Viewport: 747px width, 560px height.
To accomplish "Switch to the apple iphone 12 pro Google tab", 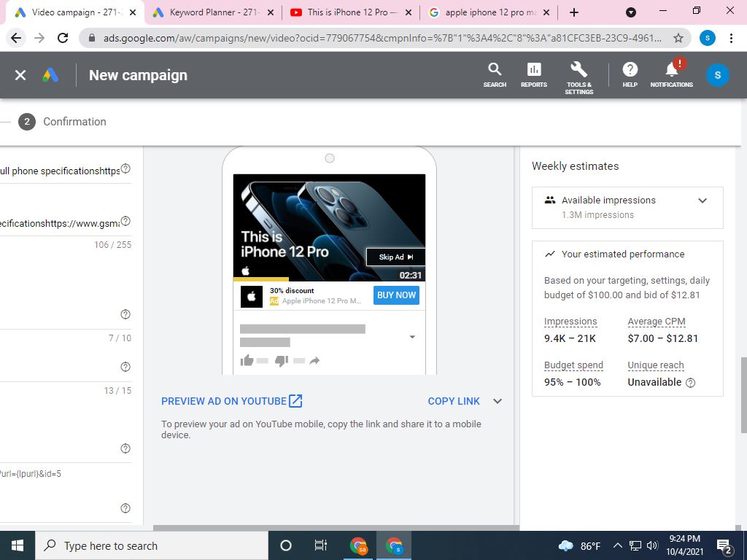I will [489, 12].
